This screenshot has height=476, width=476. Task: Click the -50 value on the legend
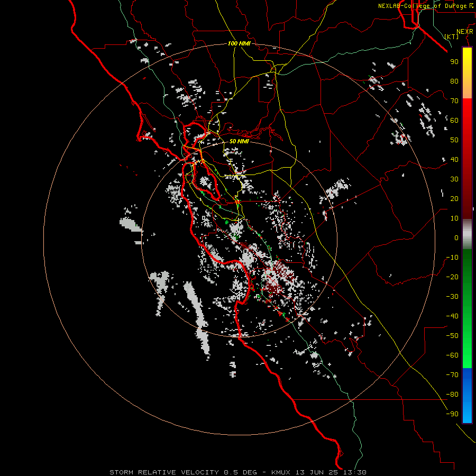point(452,336)
